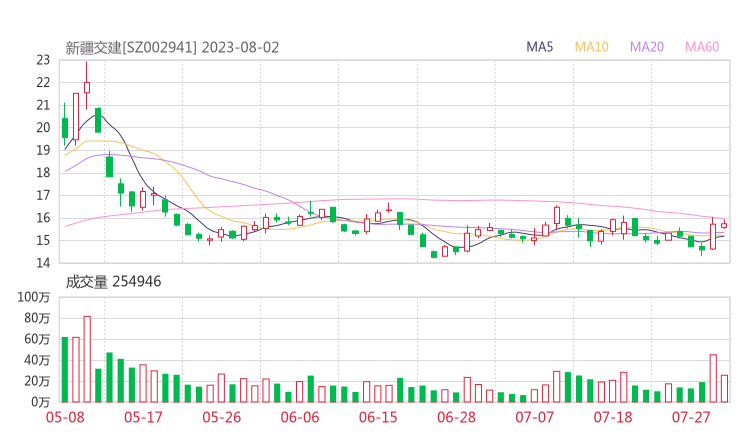This screenshot has height=440, width=740.
Task: Click the 60万 volume axis label
Action: (x=37, y=339)
